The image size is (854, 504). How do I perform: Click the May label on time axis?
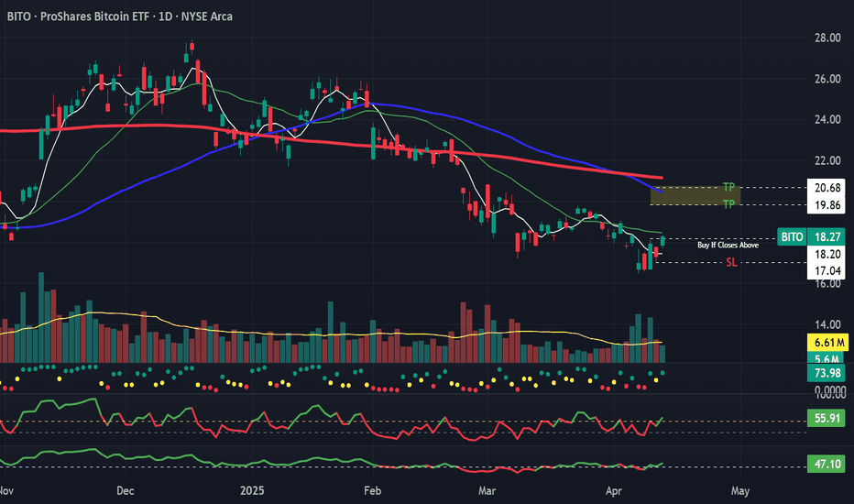[x=740, y=491]
